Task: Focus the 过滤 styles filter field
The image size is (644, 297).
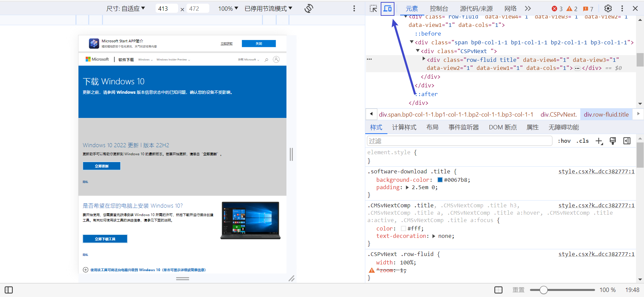Action: (460, 141)
